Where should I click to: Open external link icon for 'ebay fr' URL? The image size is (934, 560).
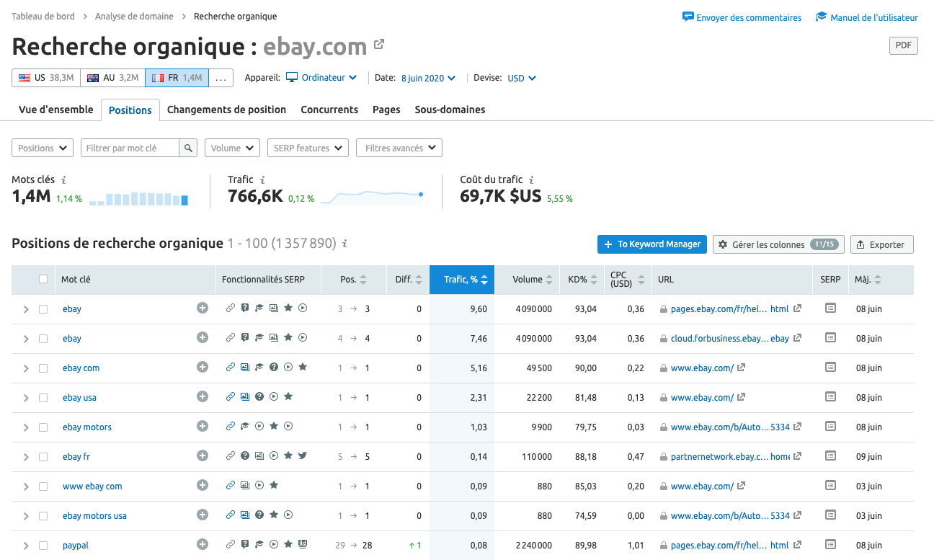pyautogui.click(x=797, y=456)
